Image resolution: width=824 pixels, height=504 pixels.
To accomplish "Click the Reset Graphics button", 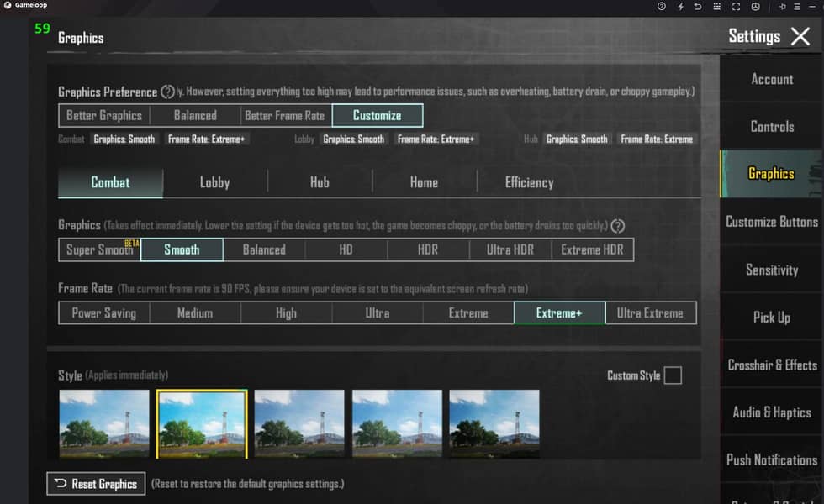I will pyautogui.click(x=96, y=484).
